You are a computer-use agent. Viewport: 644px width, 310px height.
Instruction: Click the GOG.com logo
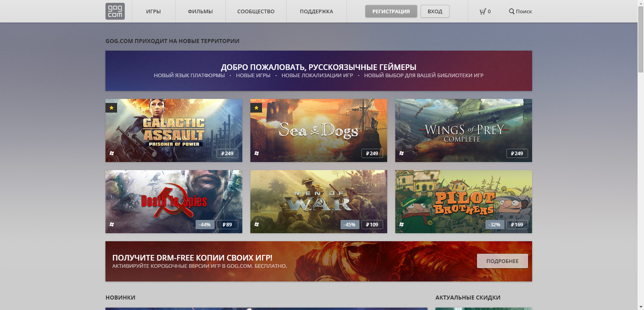[115, 11]
